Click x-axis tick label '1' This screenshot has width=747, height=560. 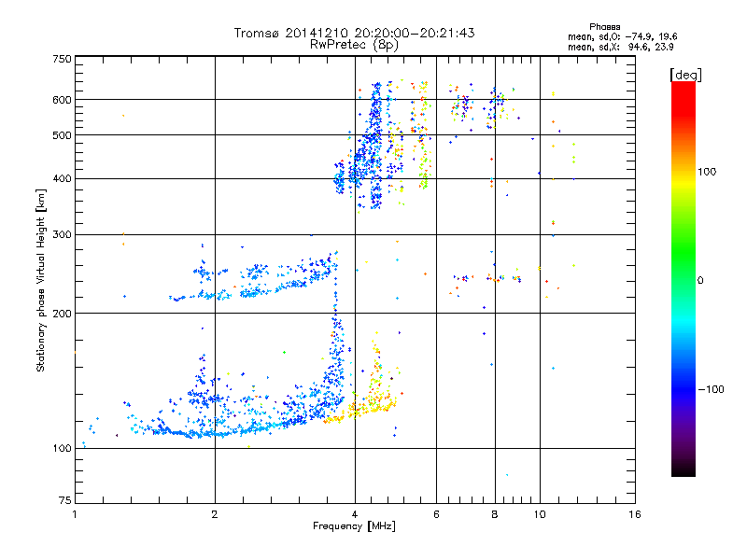tap(75, 514)
